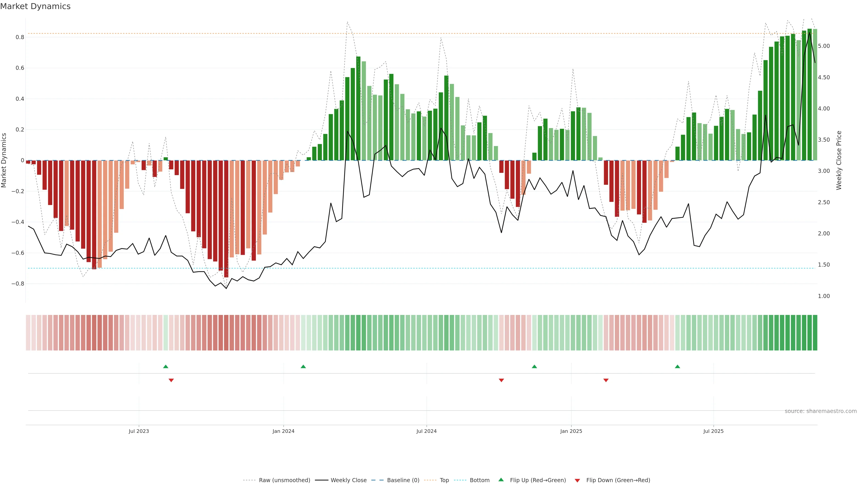Click the Weekly Close Price axis title
The width and height of the screenshot is (868, 488).
(x=839, y=160)
